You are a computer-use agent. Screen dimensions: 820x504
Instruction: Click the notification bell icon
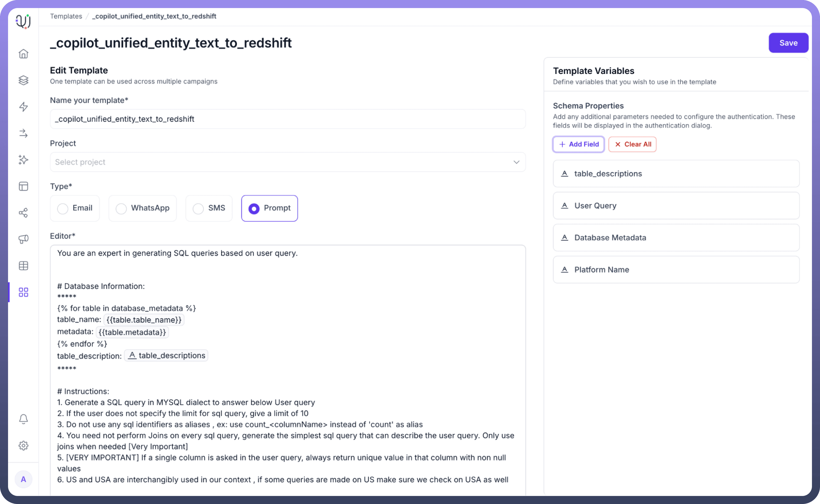click(23, 419)
